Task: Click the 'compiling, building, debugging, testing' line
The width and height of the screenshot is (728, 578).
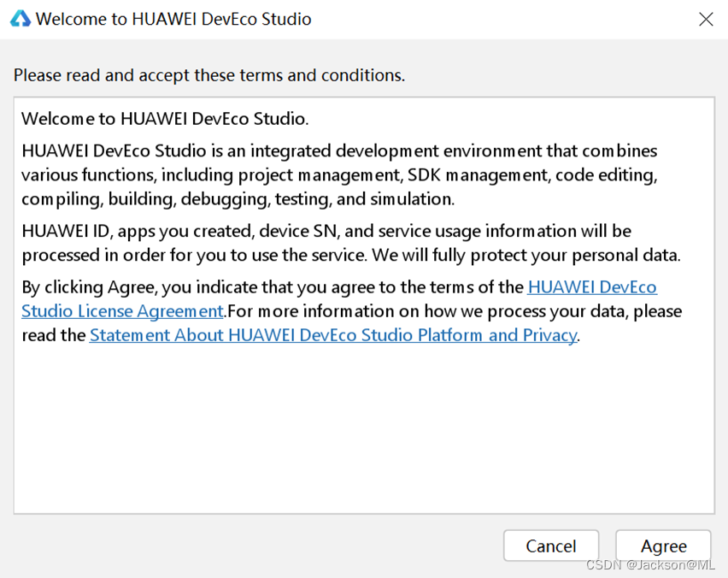Action: (x=238, y=199)
